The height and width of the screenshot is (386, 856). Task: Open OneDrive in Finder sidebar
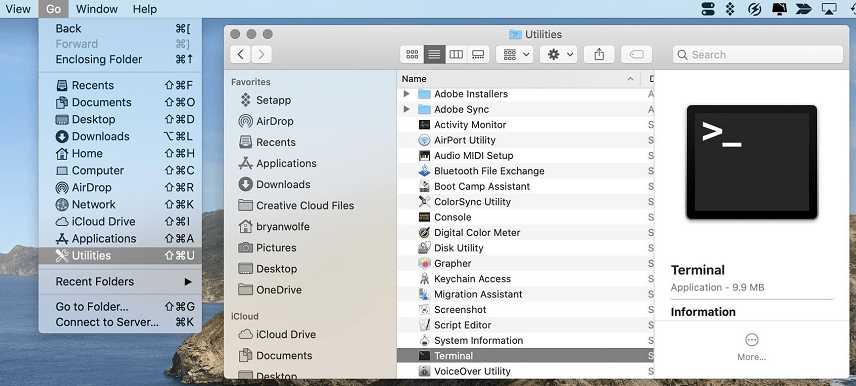point(270,290)
